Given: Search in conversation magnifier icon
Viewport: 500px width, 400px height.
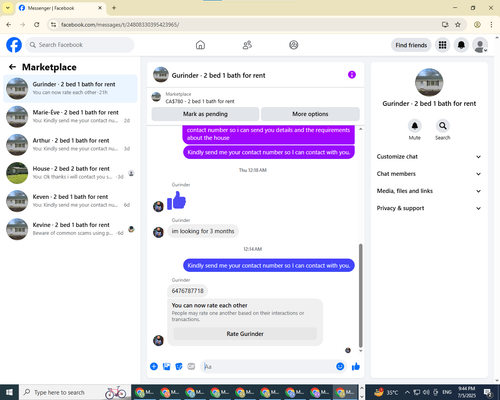Looking at the screenshot, I should 443,126.
